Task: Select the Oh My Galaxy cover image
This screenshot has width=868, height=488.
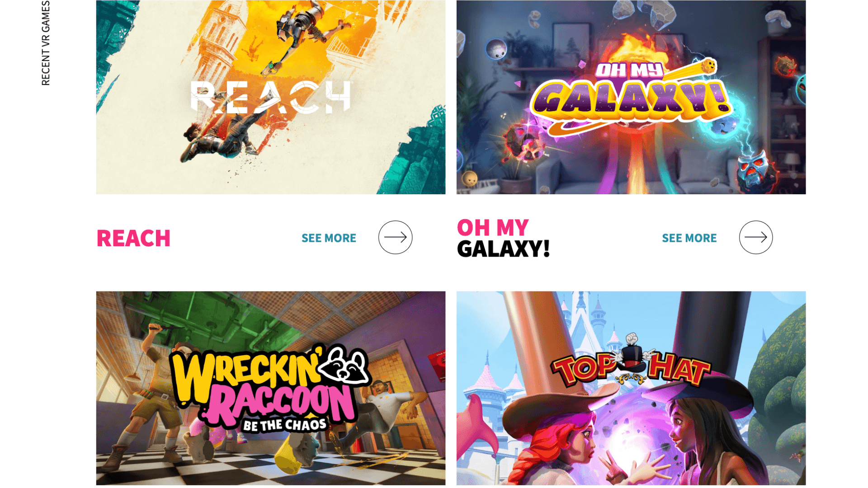Action: point(631,97)
